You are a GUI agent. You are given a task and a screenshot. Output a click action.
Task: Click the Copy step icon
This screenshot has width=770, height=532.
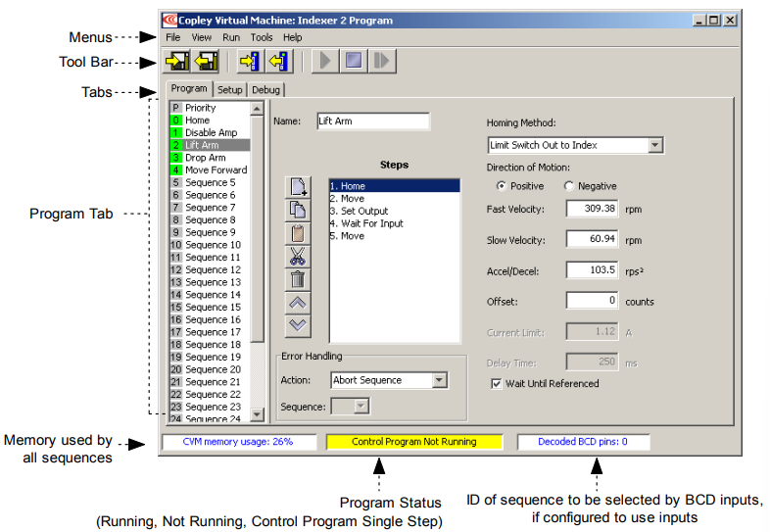[298, 211]
